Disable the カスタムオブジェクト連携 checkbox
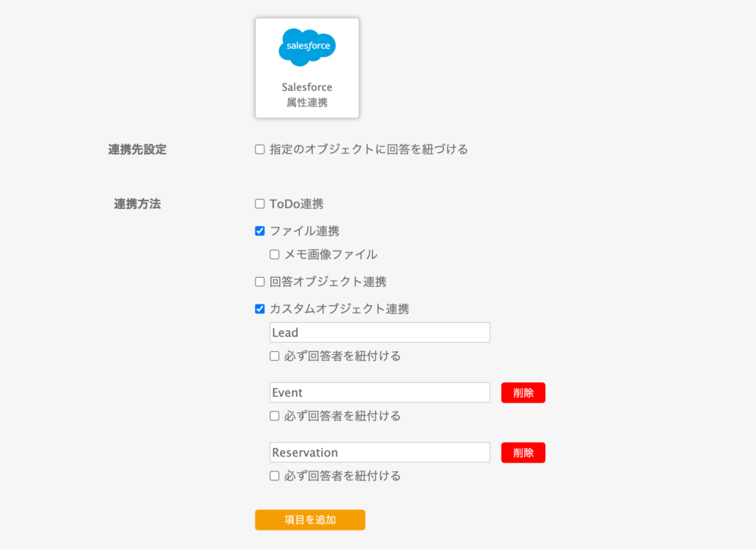Viewport: 756px width, 549px height. pos(260,310)
